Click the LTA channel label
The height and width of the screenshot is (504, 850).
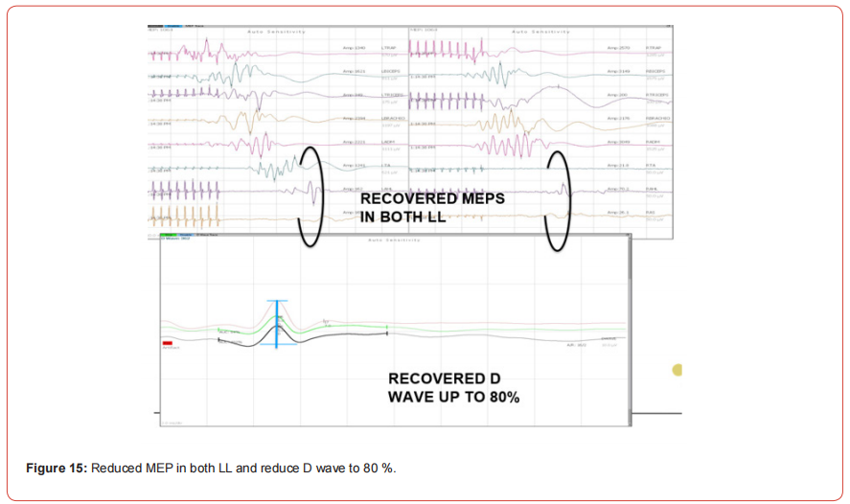tap(386, 166)
